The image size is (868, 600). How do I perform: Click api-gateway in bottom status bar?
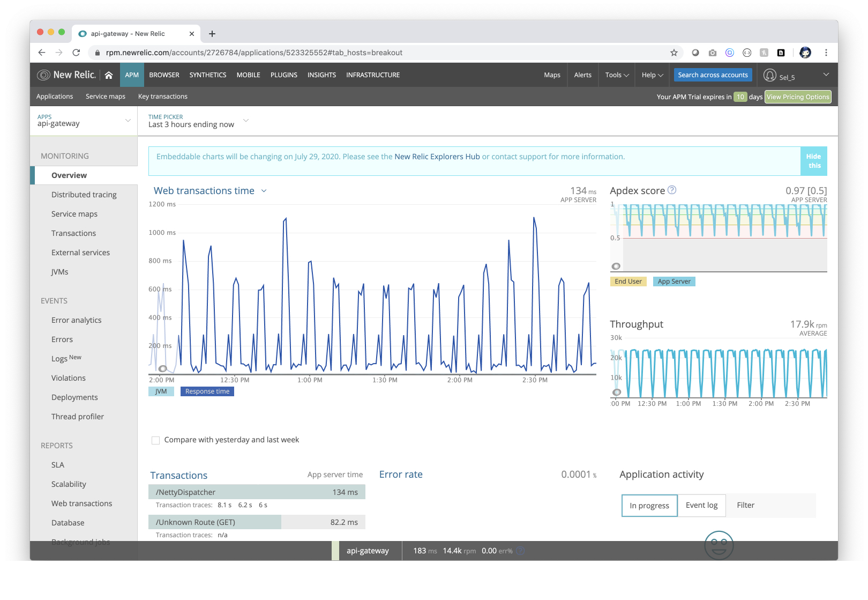[368, 551]
